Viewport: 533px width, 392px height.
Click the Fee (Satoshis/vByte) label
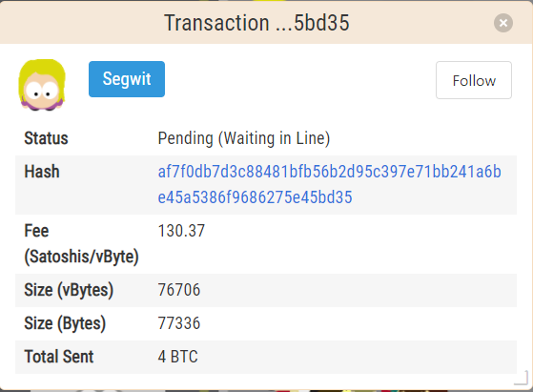coord(81,244)
